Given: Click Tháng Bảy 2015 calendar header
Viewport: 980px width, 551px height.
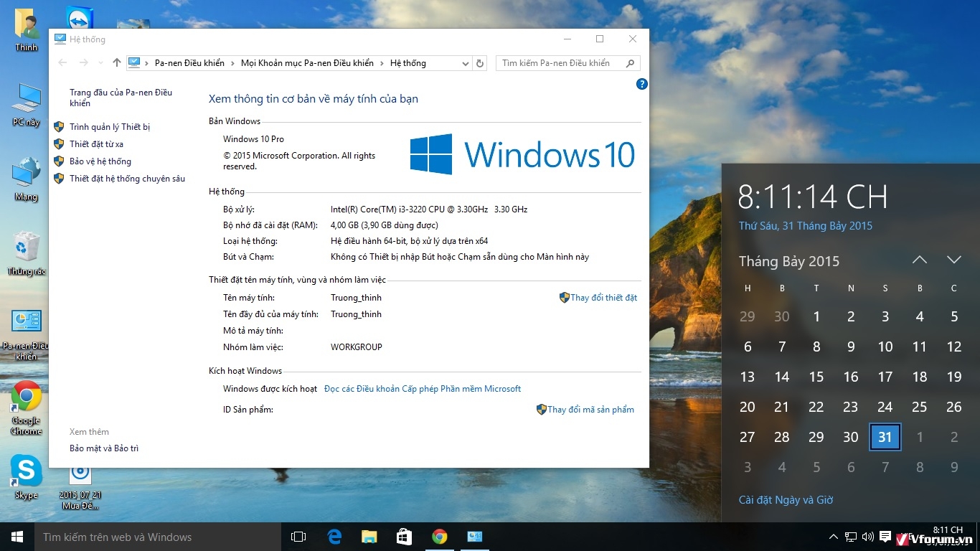Looking at the screenshot, I should pos(789,261).
